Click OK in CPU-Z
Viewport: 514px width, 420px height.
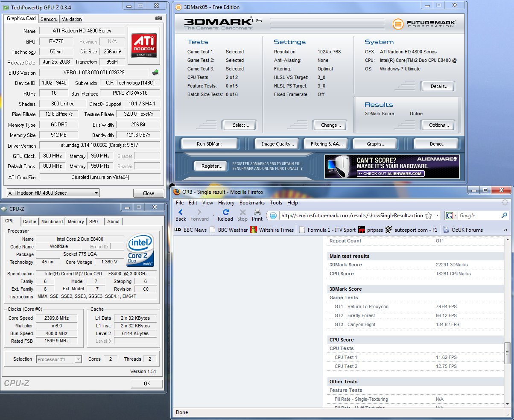click(x=147, y=384)
